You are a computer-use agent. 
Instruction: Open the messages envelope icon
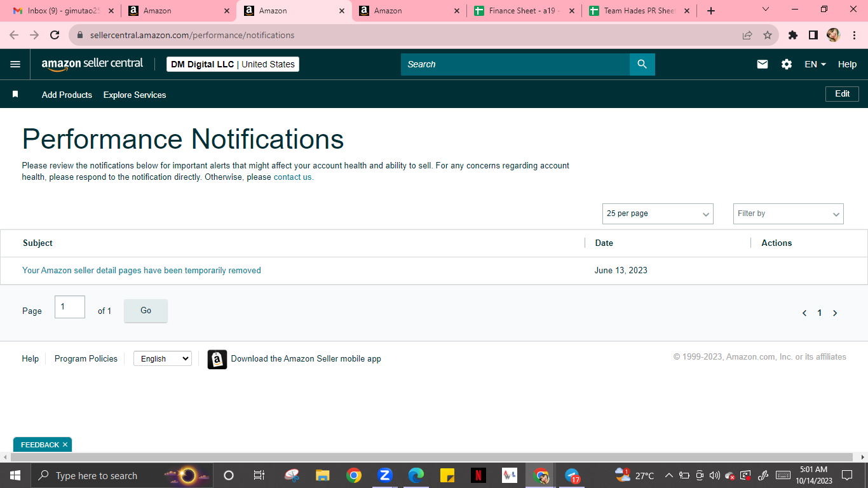pyautogui.click(x=763, y=64)
